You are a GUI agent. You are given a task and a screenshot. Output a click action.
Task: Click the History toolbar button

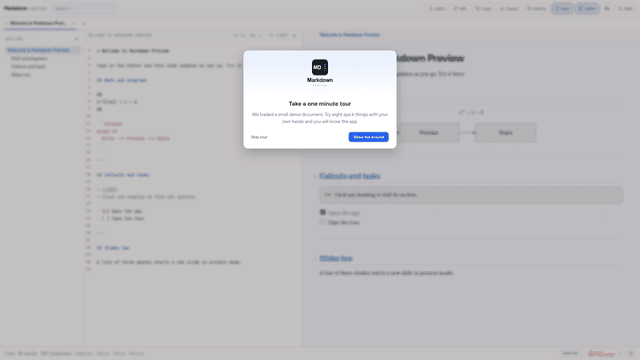coord(536,9)
